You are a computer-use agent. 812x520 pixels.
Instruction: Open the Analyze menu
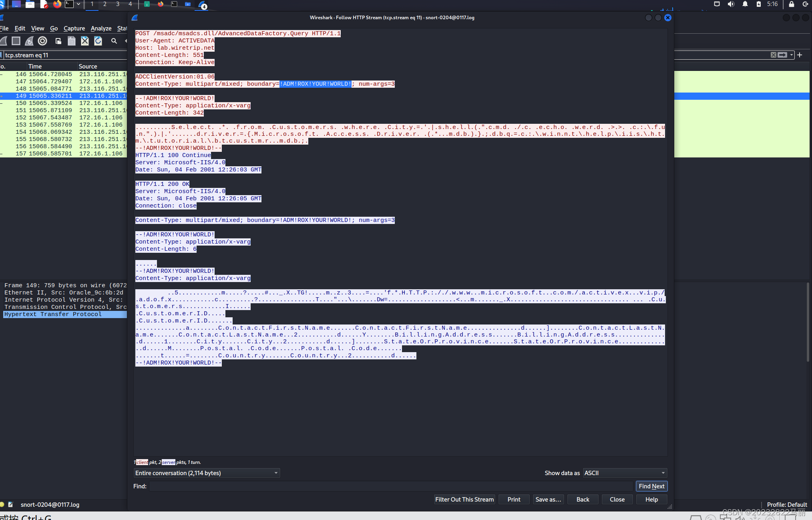tap(101, 28)
